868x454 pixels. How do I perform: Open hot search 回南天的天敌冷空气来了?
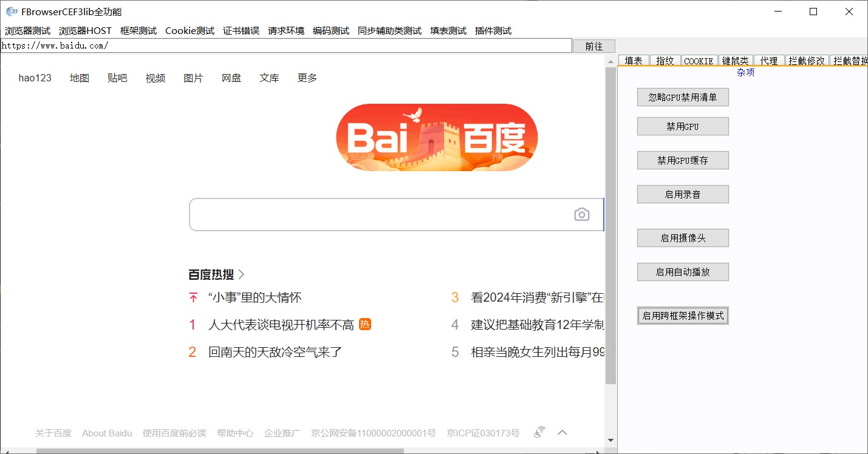click(x=275, y=352)
